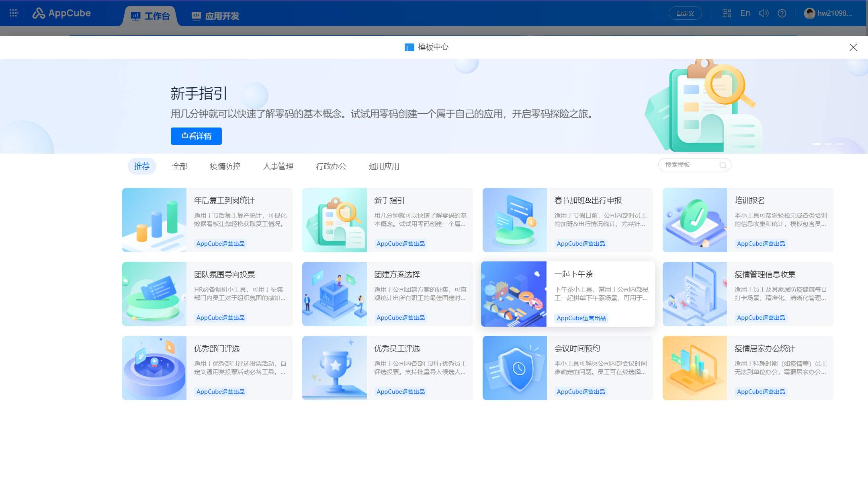Go to first banner slide indicator
868x500 pixels.
click(817, 144)
